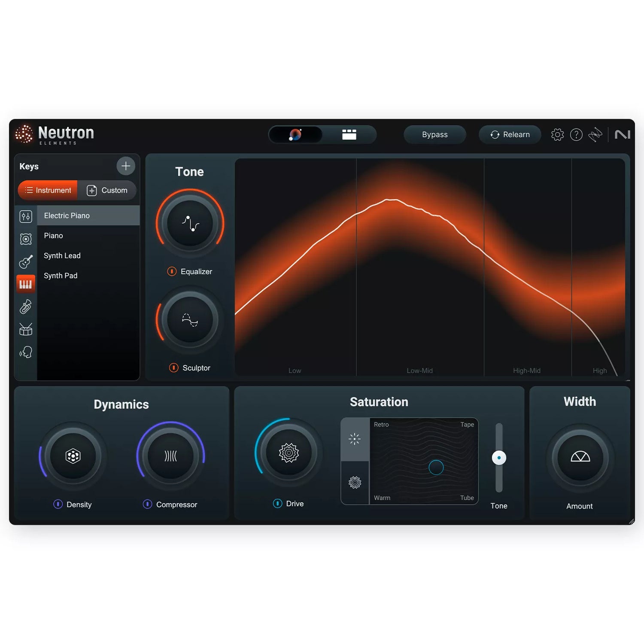The height and width of the screenshot is (644, 644).
Task: Toggle the Density power button
Action: (x=58, y=504)
